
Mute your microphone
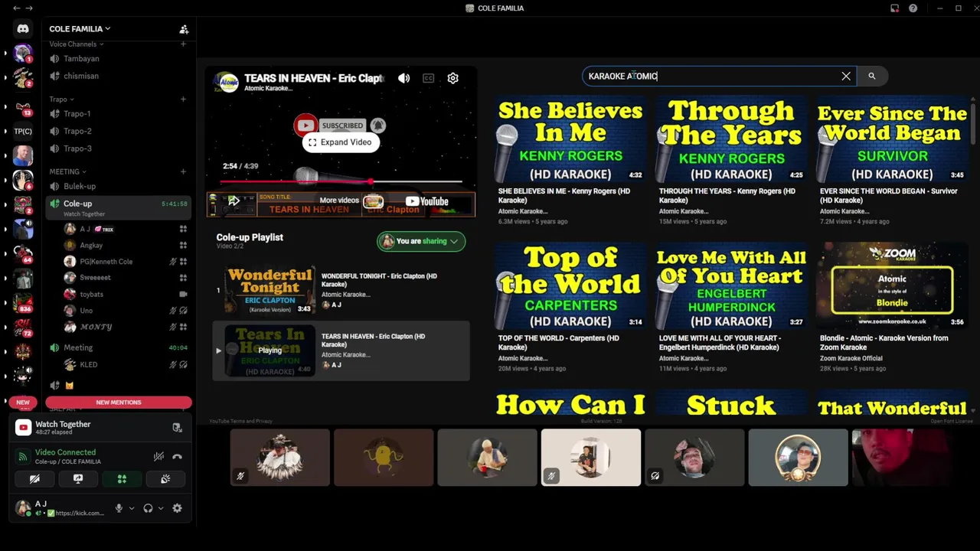coord(119,508)
